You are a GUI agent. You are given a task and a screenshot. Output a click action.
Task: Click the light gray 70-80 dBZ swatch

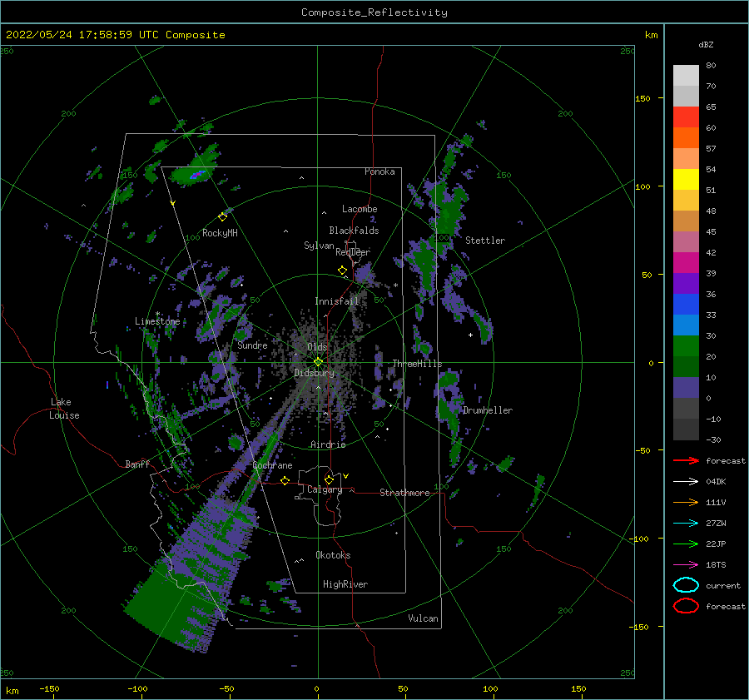686,76
